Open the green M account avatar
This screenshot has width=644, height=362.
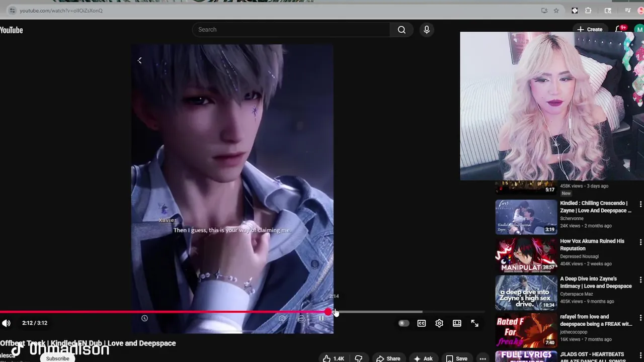click(639, 29)
